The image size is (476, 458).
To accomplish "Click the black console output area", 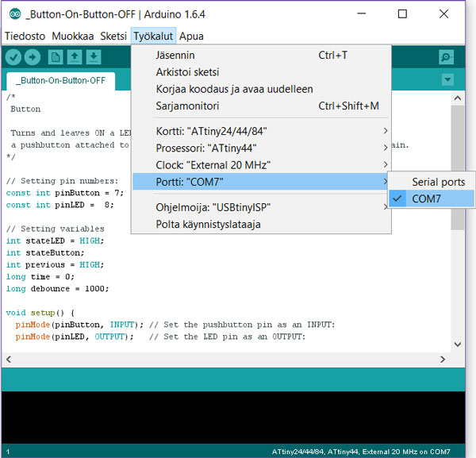I will tap(233, 418).
